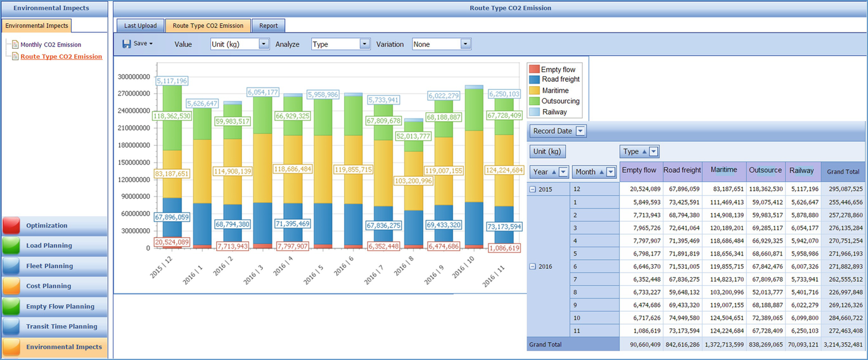Click the Empty flow column header
Image resolution: width=868 pixels, height=360 pixels.
[640, 170]
